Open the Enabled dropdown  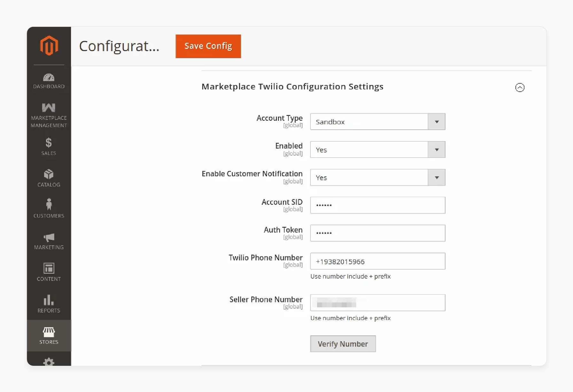[378, 150]
